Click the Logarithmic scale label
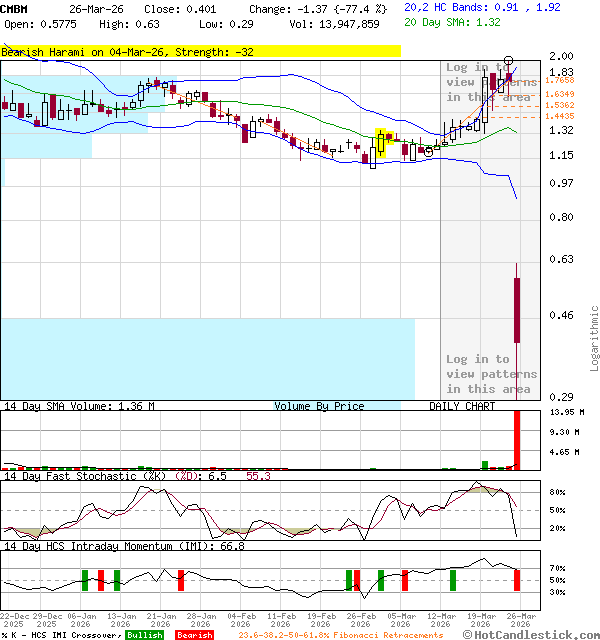 tap(594, 338)
